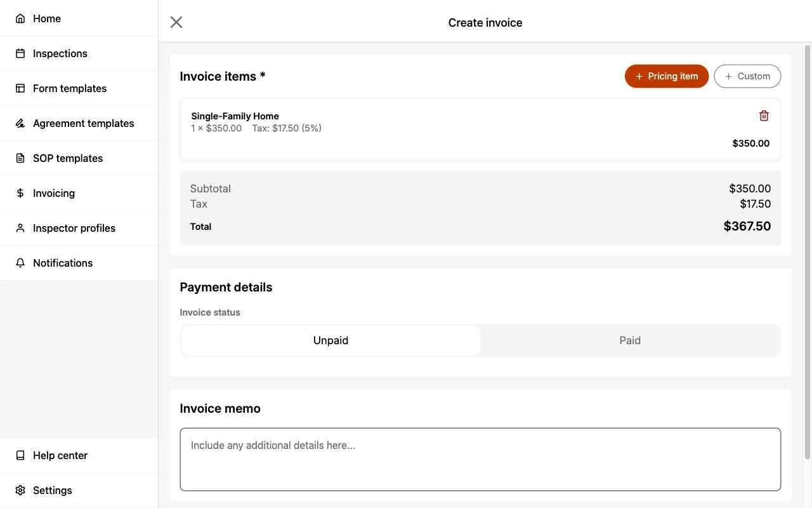Open the Settings gear icon
The width and height of the screenshot is (812, 508).
(20, 490)
